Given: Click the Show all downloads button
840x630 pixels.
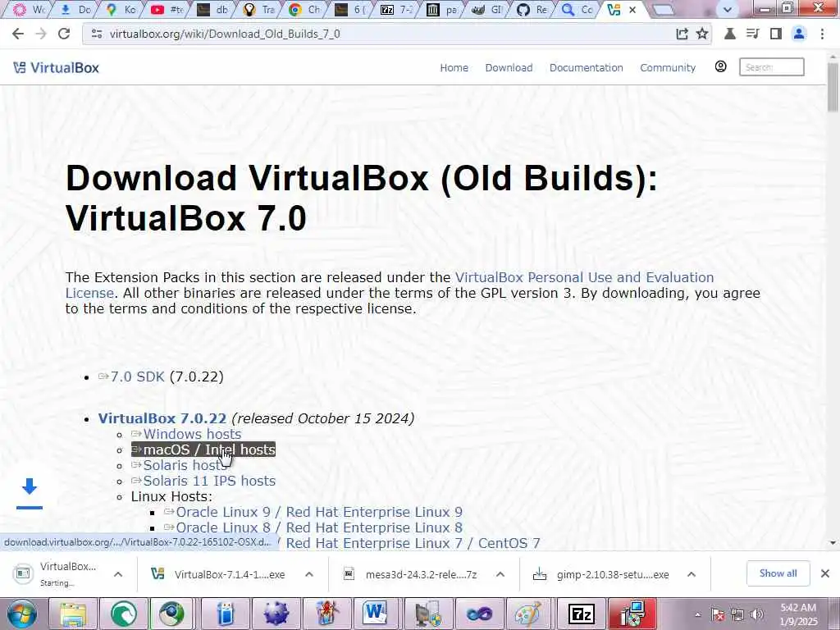Looking at the screenshot, I should click(778, 573).
